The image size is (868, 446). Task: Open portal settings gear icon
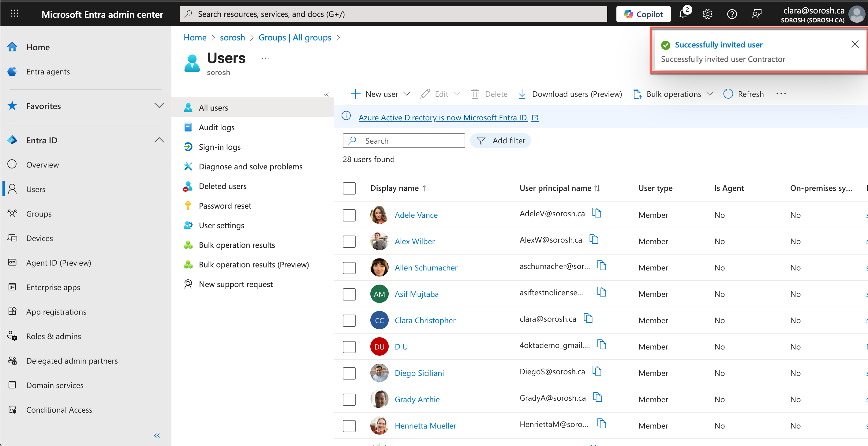707,14
